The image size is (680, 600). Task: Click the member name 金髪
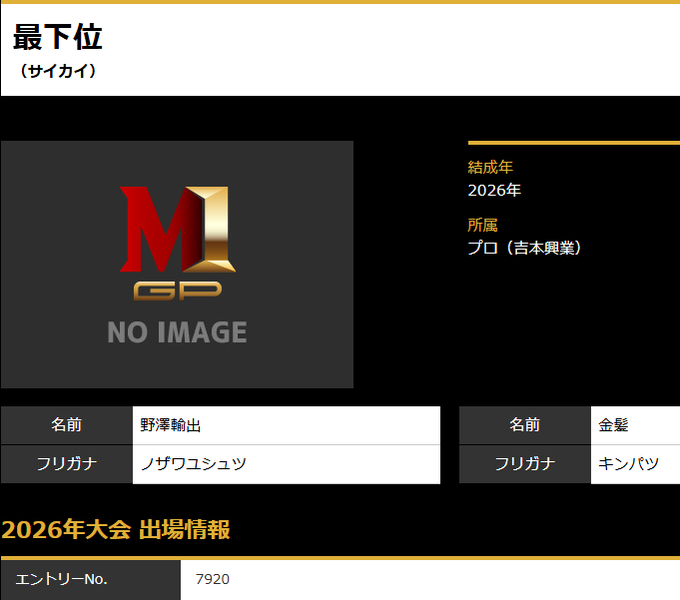[x=613, y=425]
